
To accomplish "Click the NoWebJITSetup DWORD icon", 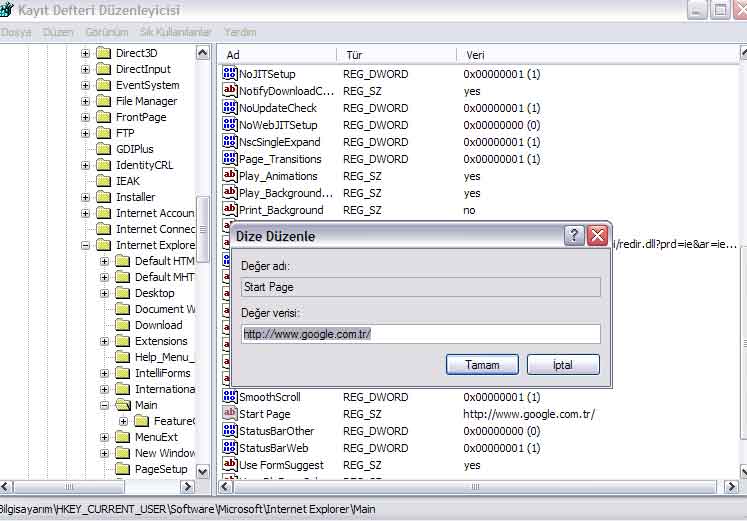I will 230,125.
